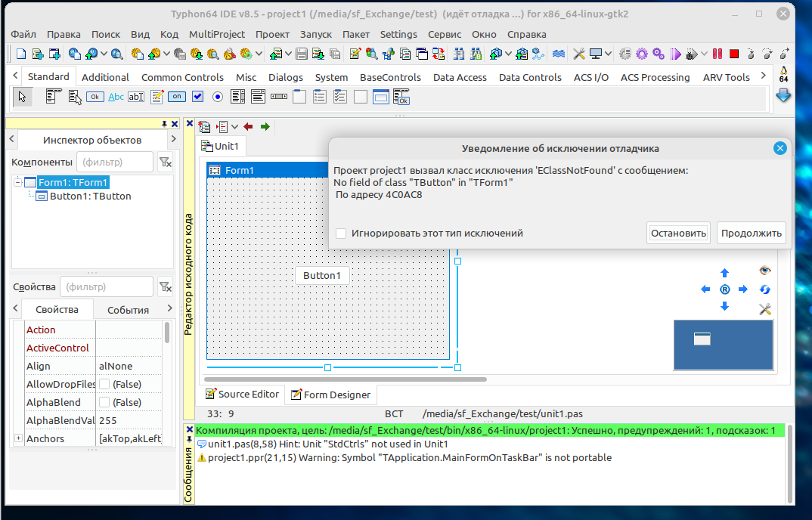The height and width of the screenshot is (520, 812).
Task: Open the Справка menu
Action: (x=527, y=34)
